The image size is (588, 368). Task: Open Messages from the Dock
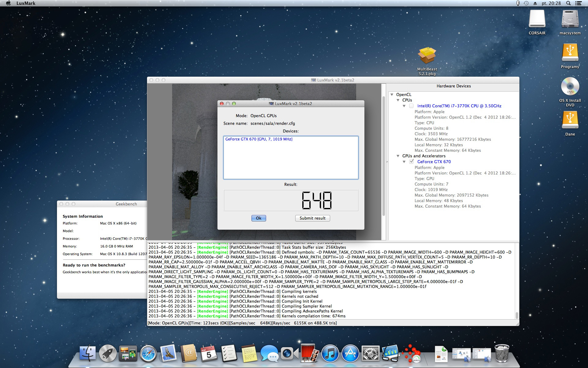269,354
